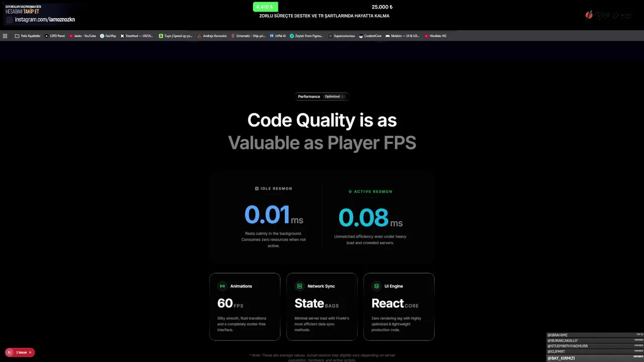Open the Superconscious bookmark
The width and height of the screenshot is (644, 362).
(342, 36)
